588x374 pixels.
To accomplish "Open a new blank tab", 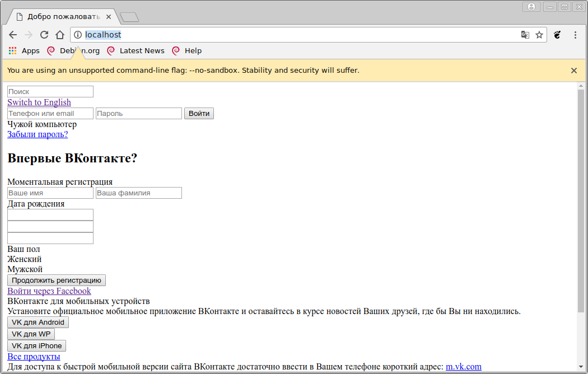I will click(x=129, y=17).
